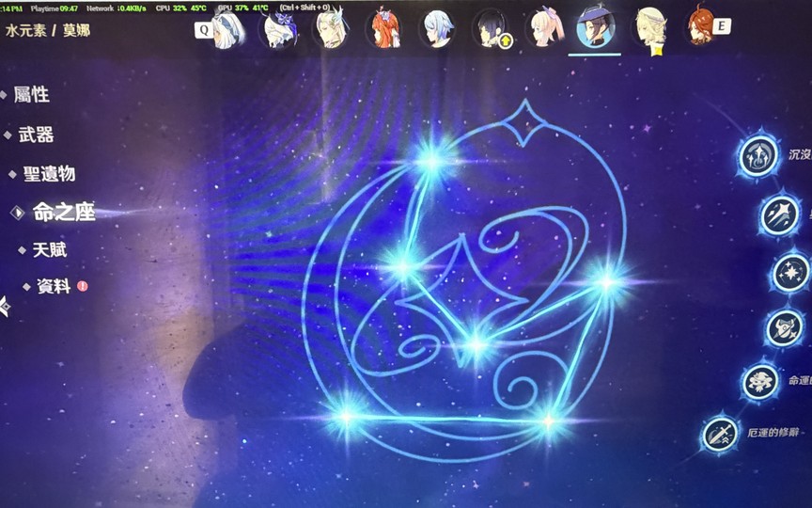The height and width of the screenshot is (508, 812).
Task: Open the 厄運的修辭 constellation node
Action: tap(720, 434)
